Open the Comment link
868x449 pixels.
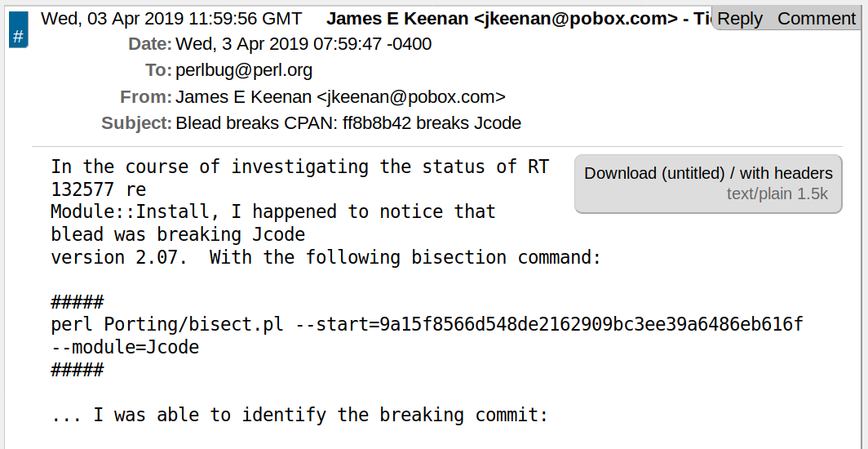pyautogui.click(x=817, y=19)
